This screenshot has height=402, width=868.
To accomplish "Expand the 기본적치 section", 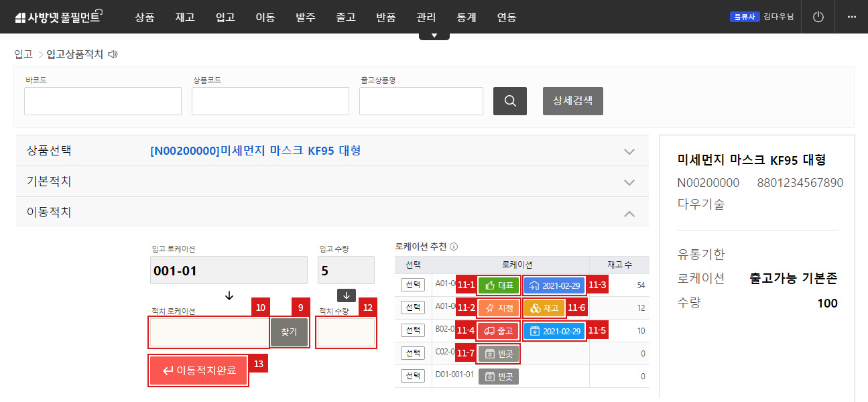I will 629,182.
